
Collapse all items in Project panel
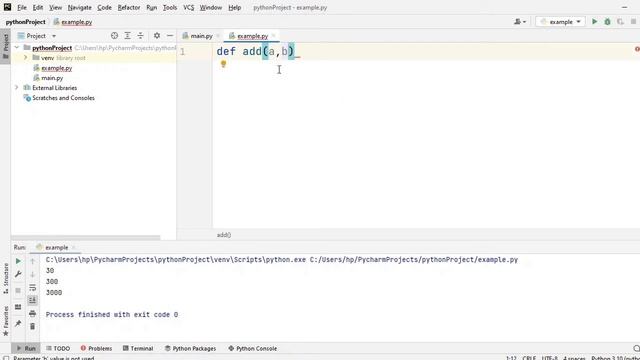tap(140, 36)
